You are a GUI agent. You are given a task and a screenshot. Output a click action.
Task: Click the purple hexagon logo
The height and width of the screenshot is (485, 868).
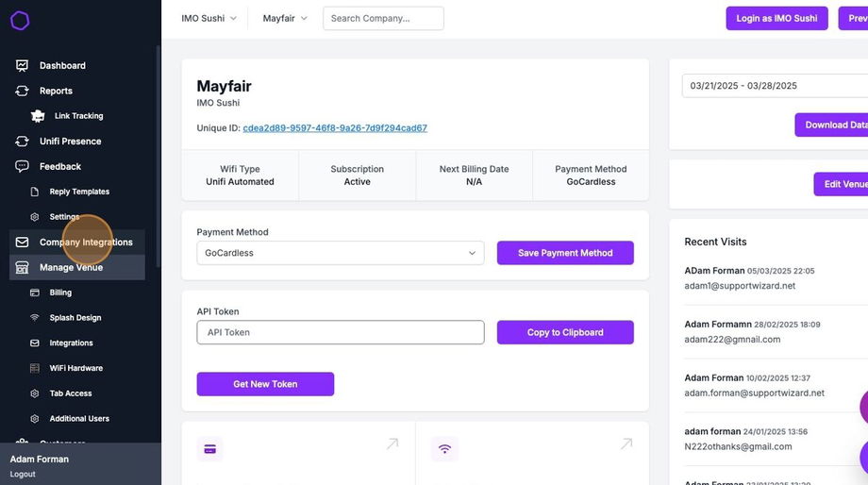(x=20, y=21)
